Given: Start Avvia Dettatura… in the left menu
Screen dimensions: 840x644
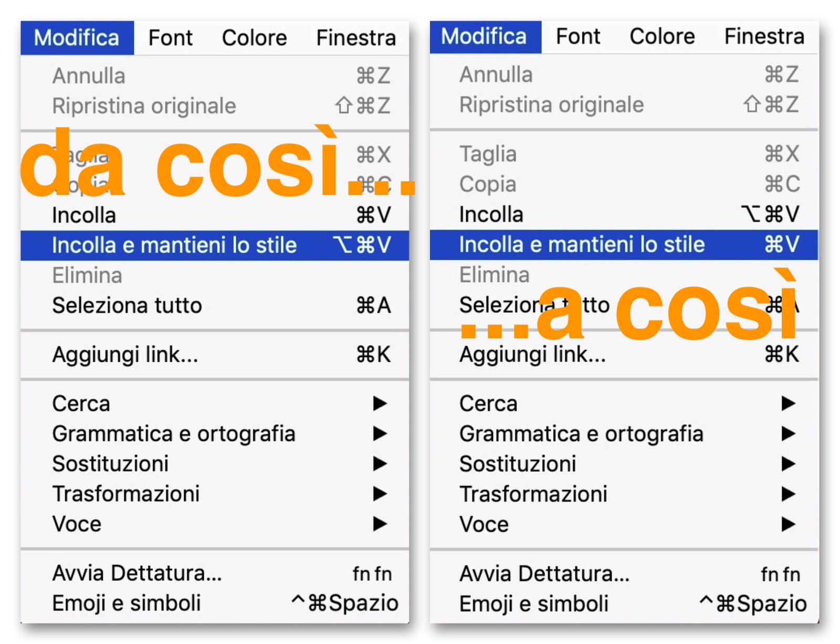Looking at the screenshot, I should click(x=137, y=573).
